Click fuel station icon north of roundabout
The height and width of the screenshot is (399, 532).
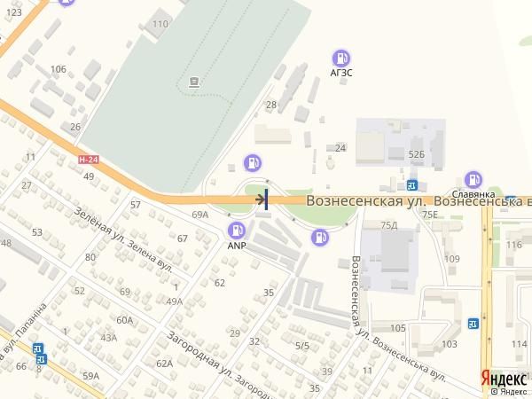click(x=253, y=162)
